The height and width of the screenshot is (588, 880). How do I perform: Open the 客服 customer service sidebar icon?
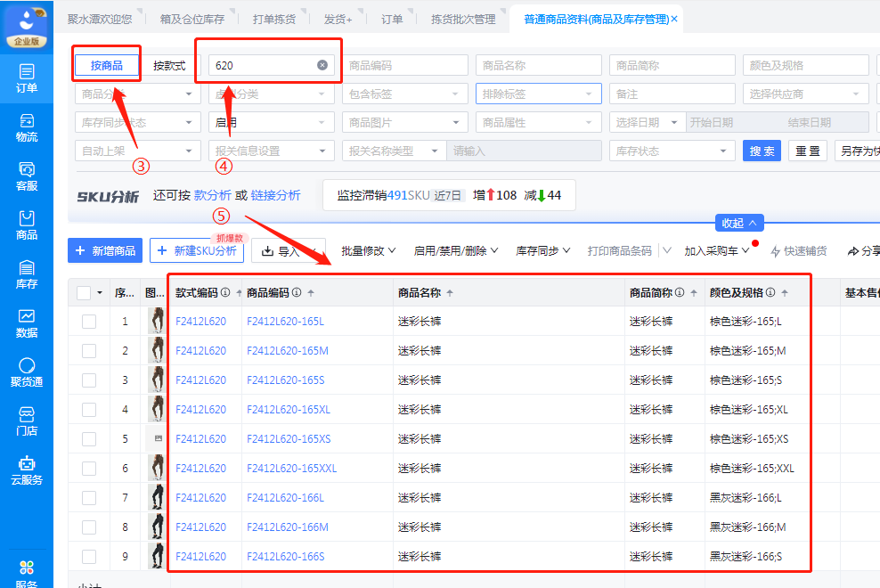27,176
